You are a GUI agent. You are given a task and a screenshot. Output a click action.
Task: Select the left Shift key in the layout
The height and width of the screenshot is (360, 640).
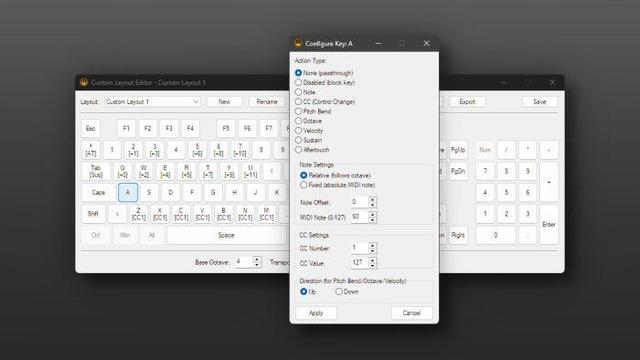pyautogui.click(x=93, y=214)
